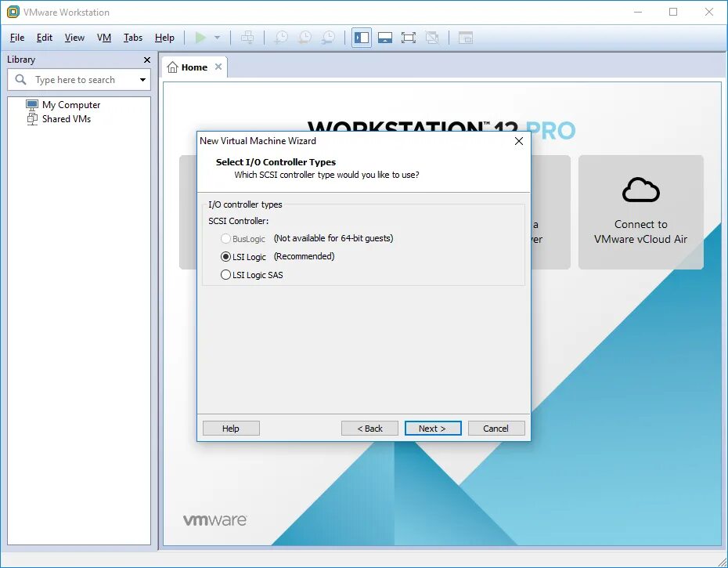Image resolution: width=728 pixels, height=568 pixels.
Task: Close the New Virtual Machine Wizard dialog
Action: click(x=519, y=141)
